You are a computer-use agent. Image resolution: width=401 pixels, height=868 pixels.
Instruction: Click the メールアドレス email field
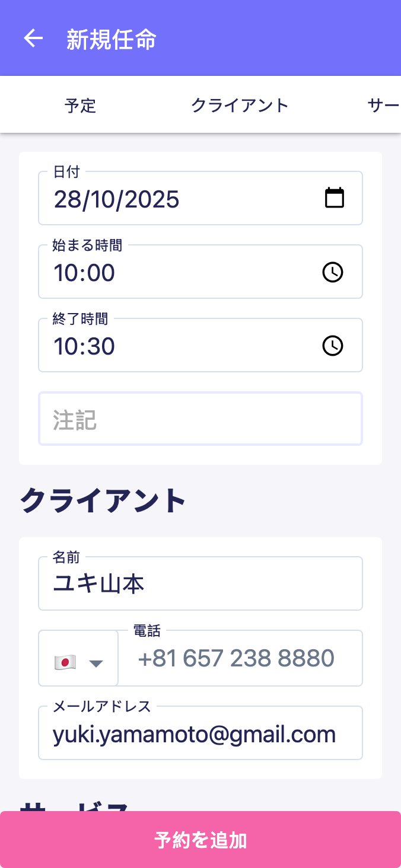pos(200,735)
